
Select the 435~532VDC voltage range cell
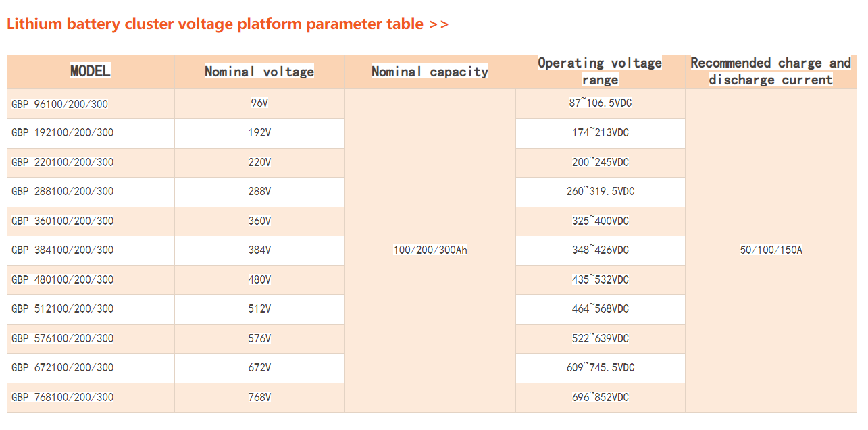click(601, 279)
